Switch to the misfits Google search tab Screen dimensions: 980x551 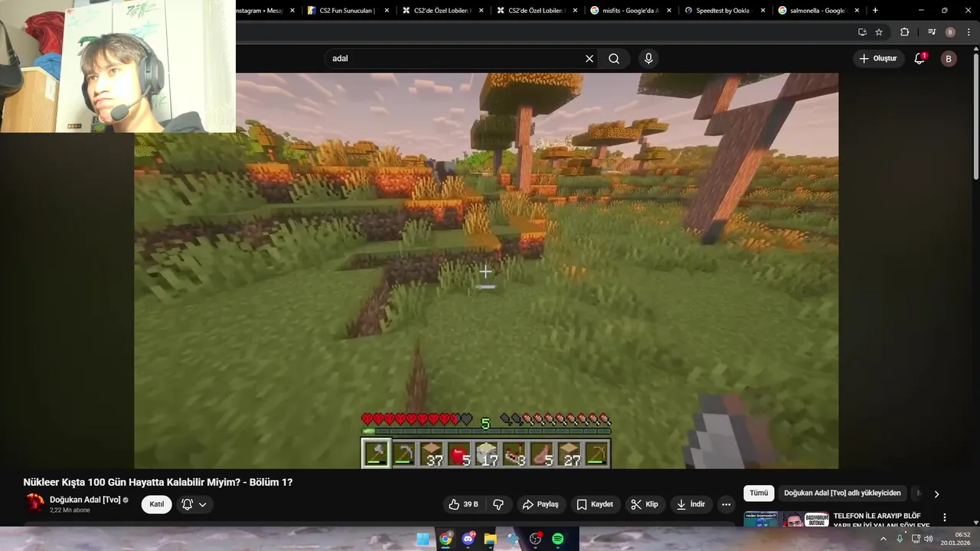(x=624, y=11)
